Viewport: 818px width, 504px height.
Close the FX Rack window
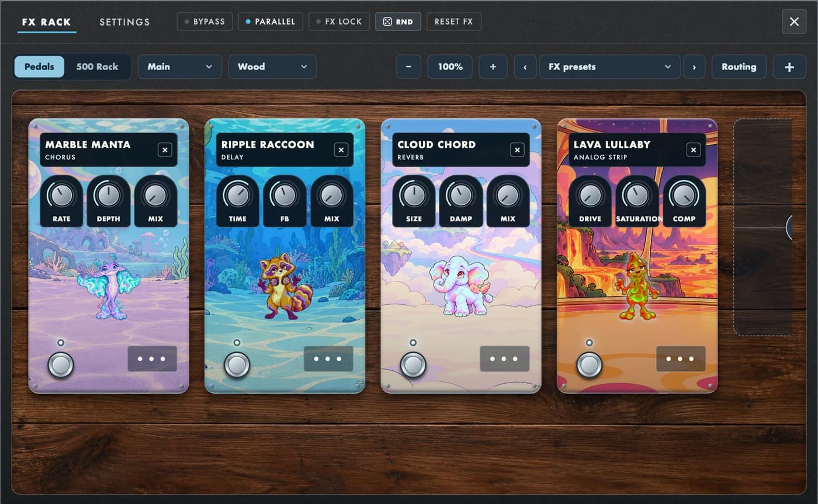794,22
